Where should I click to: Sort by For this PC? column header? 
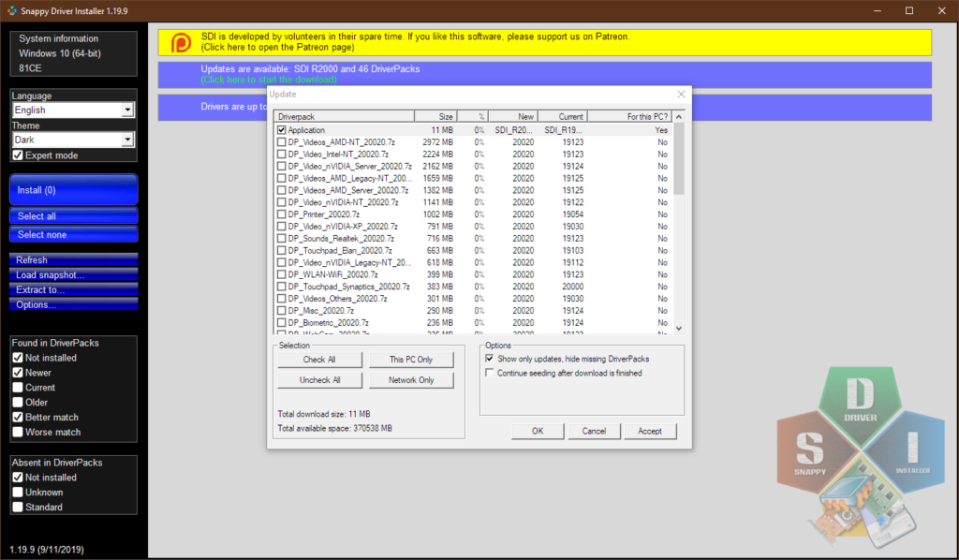(629, 116)
